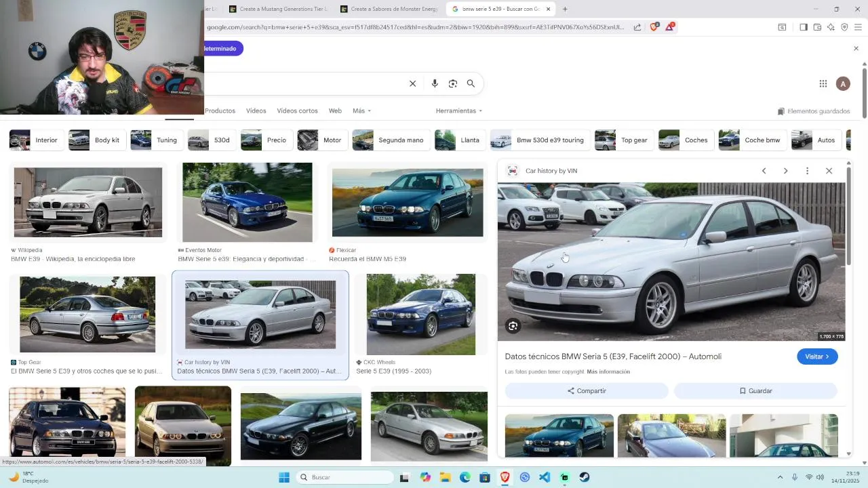Select the Tuning filter chip

click(x=157, y=140)
